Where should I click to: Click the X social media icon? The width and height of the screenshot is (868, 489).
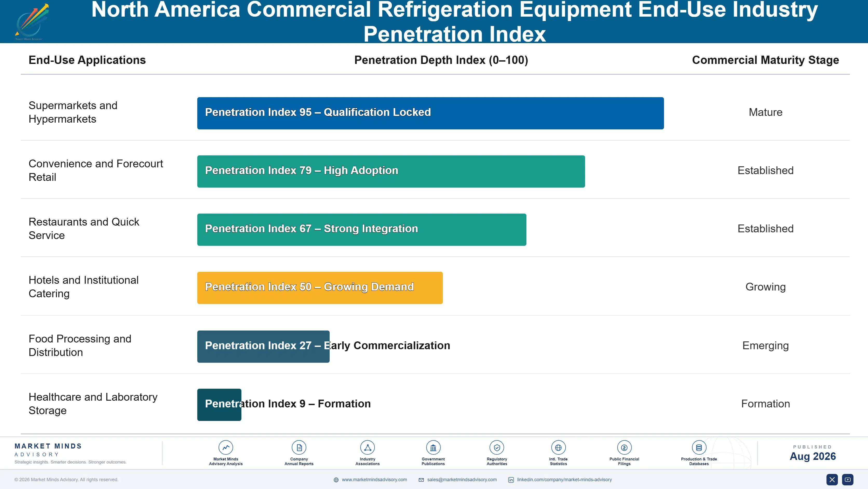click(x=832, y=480)
